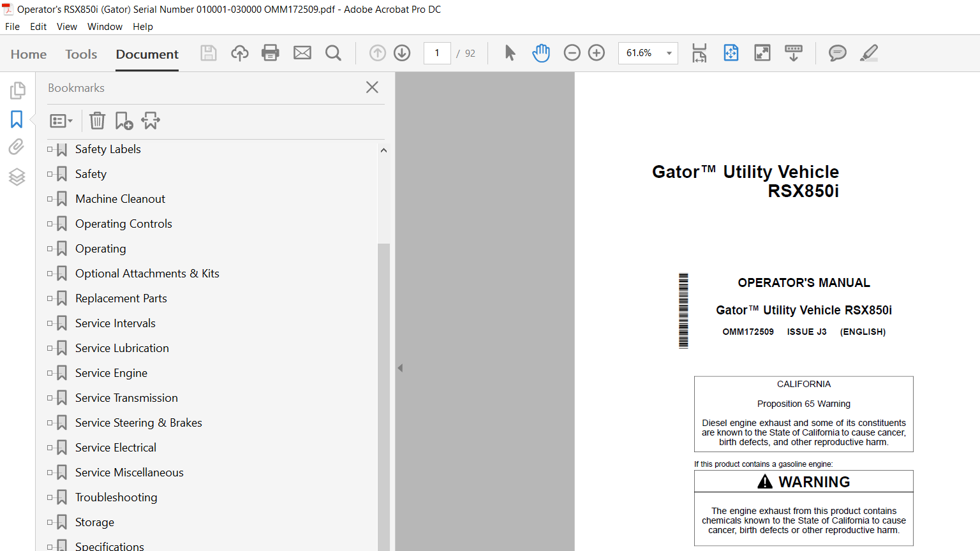Screen dimensions: 980x551
Task: Zoom out with the minus icon
Action: [572, 53]
